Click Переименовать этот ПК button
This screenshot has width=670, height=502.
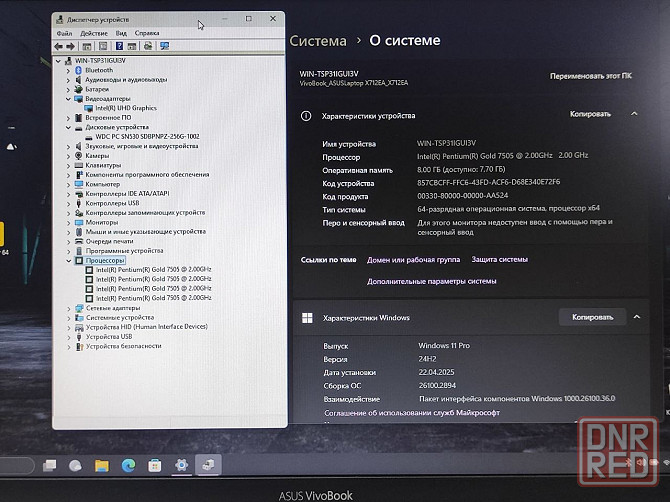pyautogui.click(x=591, y=76)
